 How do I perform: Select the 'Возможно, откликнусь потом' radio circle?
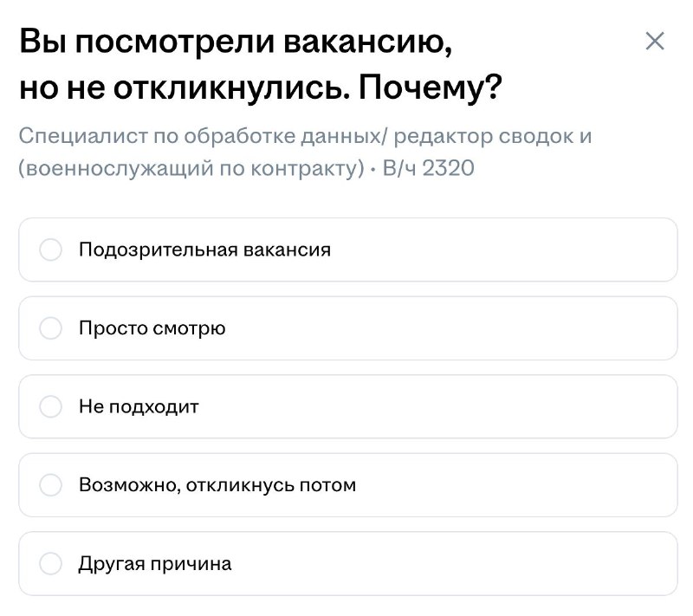(51, 485)
